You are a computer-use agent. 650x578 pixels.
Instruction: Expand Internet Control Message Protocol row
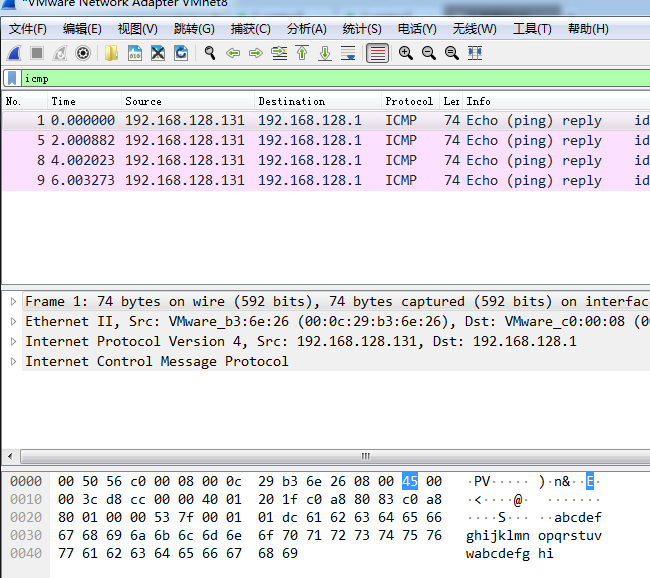(x=13, y=361)
